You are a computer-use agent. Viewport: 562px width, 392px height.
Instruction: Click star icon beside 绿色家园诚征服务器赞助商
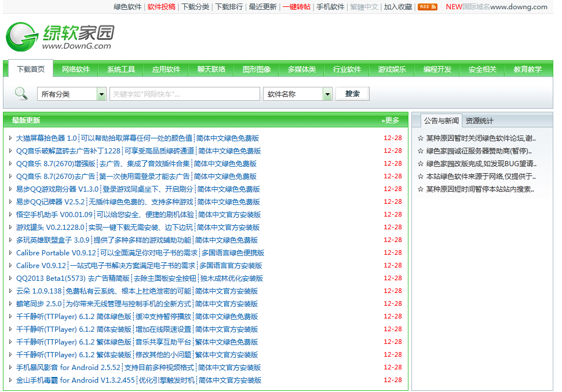tap(421, 151)
